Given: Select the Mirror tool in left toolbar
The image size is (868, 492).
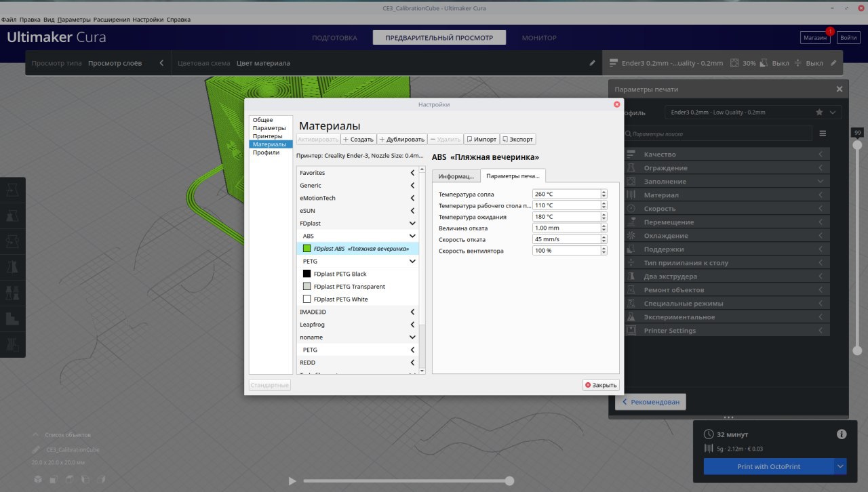Looking at the screenshot, I should (13, 266).
